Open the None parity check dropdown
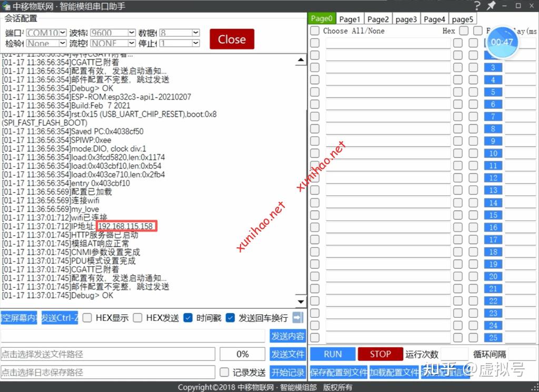The height and width of the screenshot is (392, 539). coord(46,43)
